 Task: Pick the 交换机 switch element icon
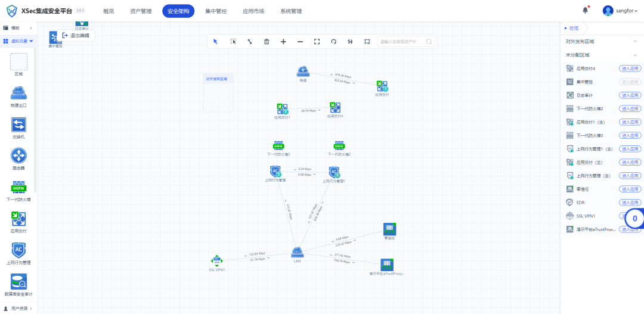pos(18,125)
